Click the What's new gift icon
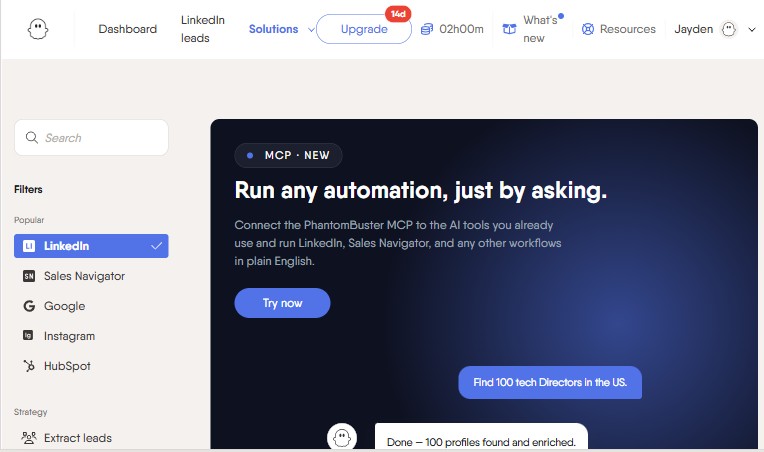Image resolution: width=764 pixels, height=452 pixels. click(509, 29)
